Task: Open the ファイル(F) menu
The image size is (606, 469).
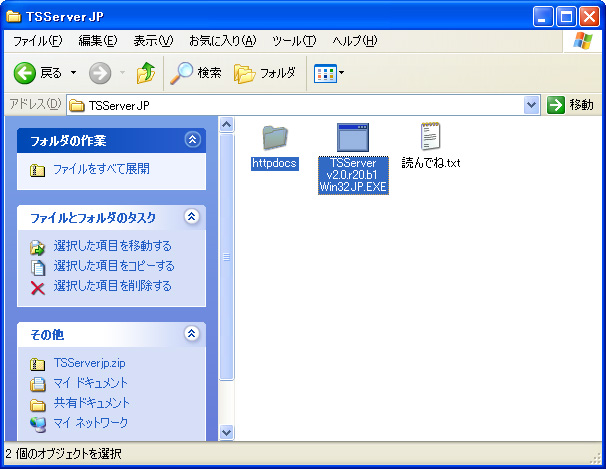Action: 37,41
